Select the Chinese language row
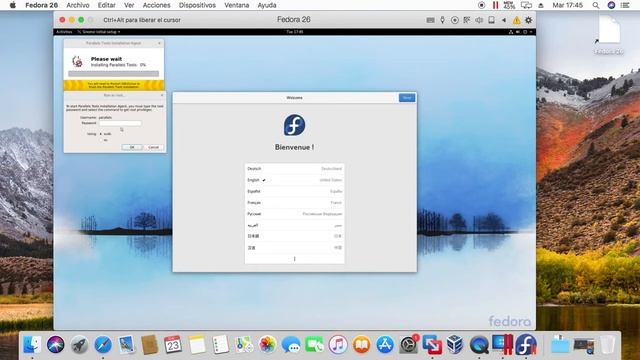Image resolution: width=640 pixels, height=360 pixels. pos(294,248)
